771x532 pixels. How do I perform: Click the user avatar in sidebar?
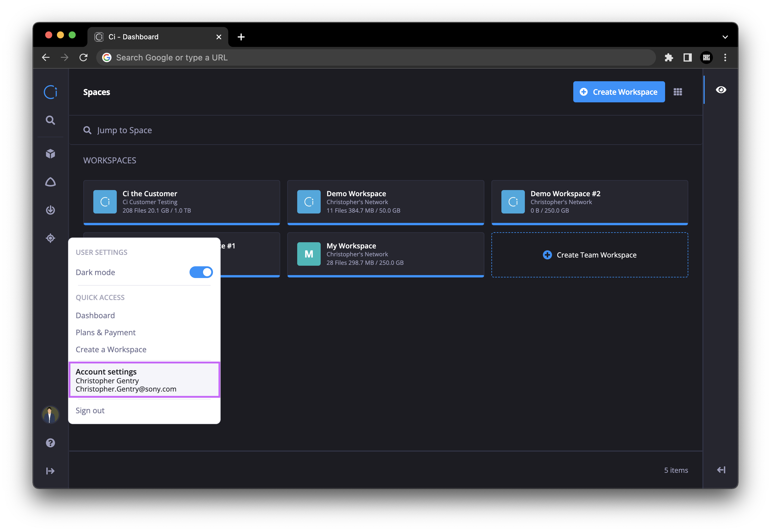50,415
